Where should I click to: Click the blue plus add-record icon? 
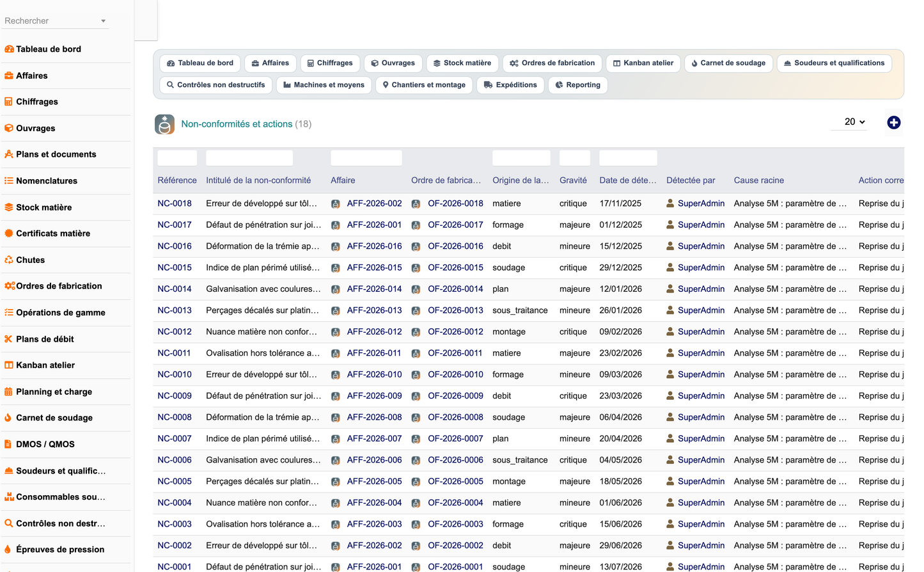(x=894, y=122)
